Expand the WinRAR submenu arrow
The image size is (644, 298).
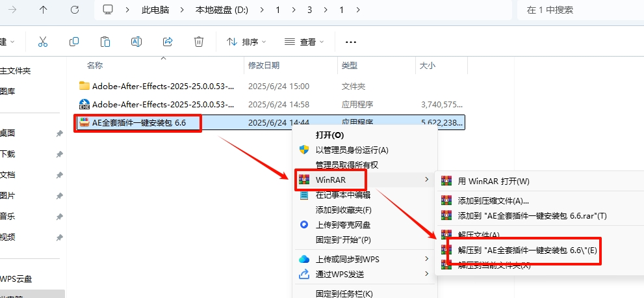tap(427, 180)
